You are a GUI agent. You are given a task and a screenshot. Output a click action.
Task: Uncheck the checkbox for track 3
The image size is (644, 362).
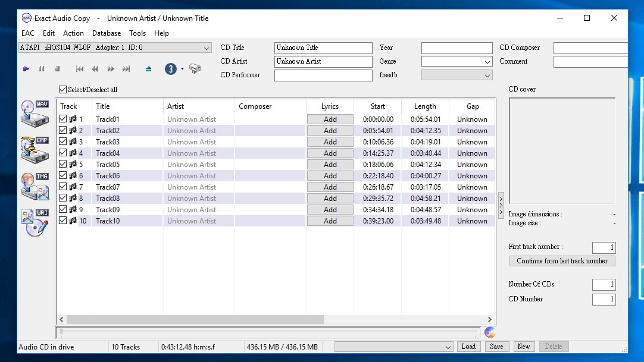pyautogui.click(x=63, y=141)
